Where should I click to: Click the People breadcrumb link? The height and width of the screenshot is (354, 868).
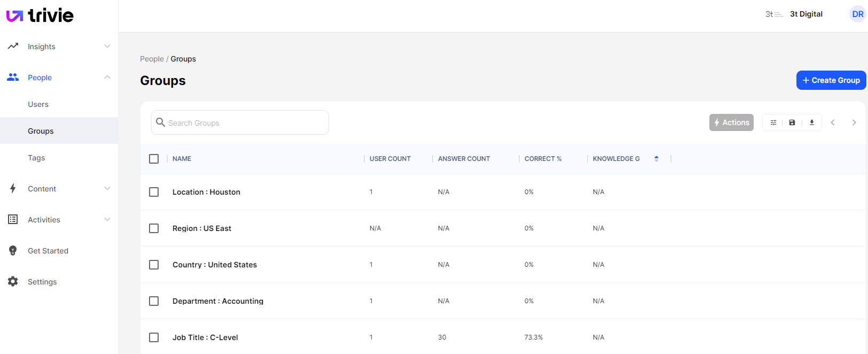tap(152, 59)
